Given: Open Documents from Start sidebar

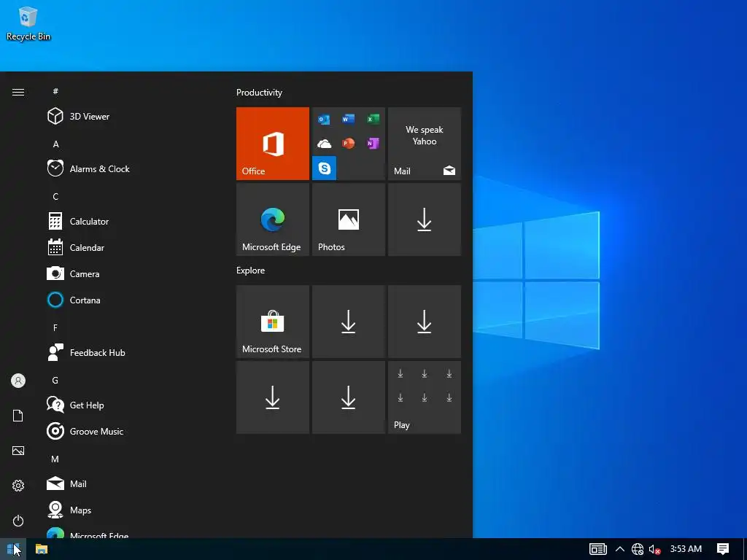Looking at the screenshot, I should coord(18,415).
